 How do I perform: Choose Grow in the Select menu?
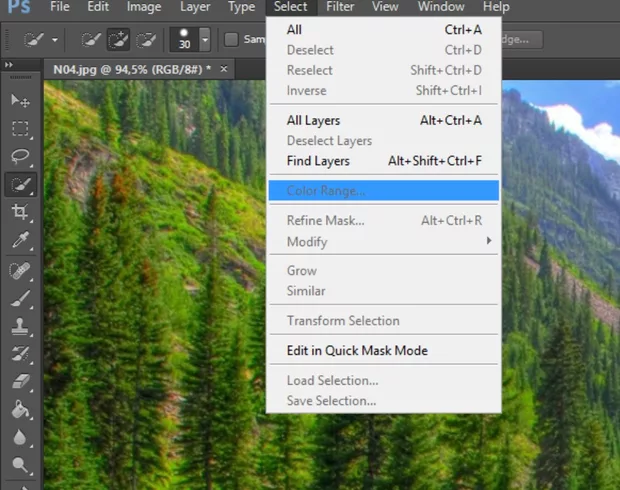point(384,271)
